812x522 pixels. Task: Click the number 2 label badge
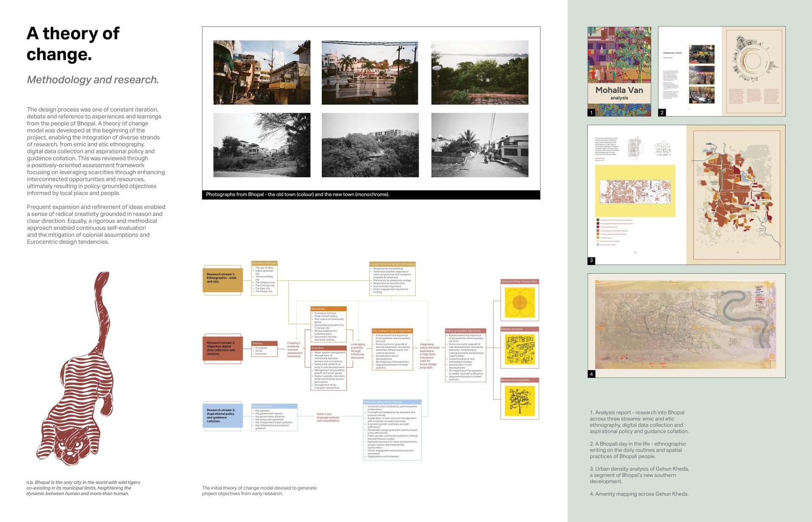[x=662, y=113]
